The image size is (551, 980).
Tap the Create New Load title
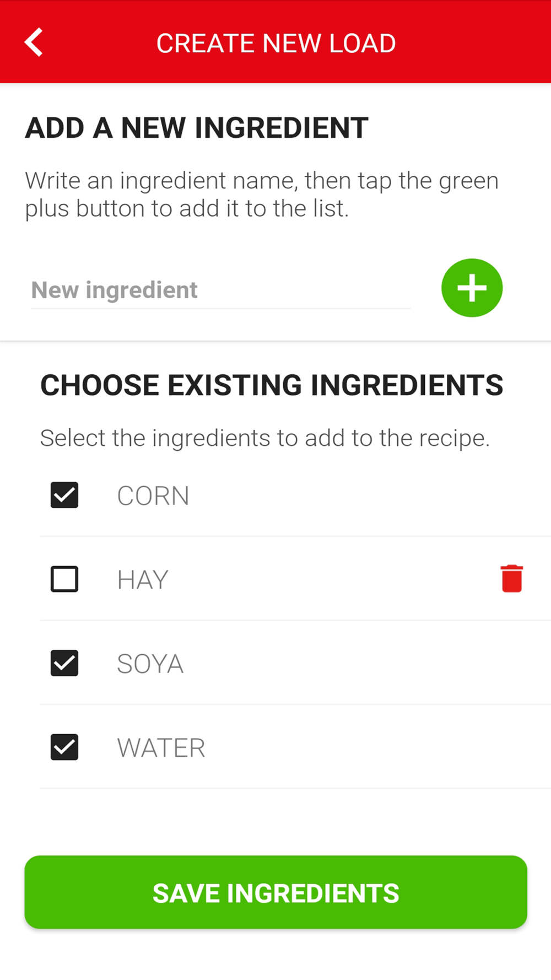tap(275, 43)
